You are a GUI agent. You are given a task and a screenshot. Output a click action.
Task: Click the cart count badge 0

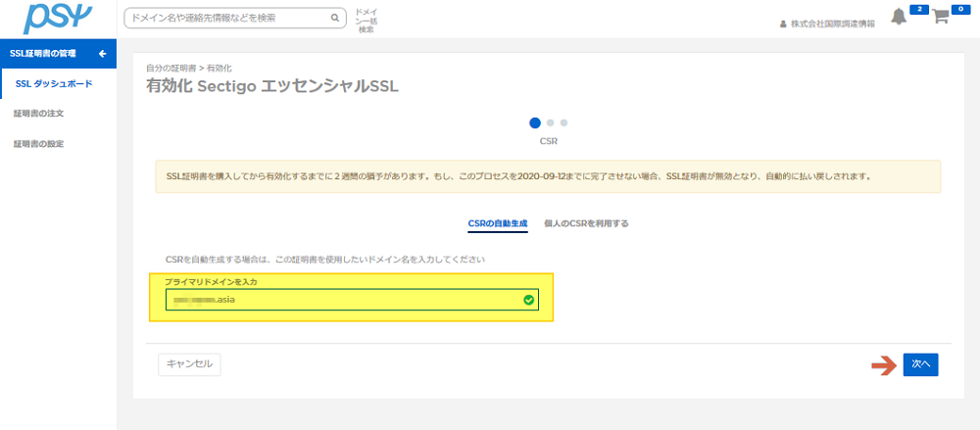[x=960, y=10]
